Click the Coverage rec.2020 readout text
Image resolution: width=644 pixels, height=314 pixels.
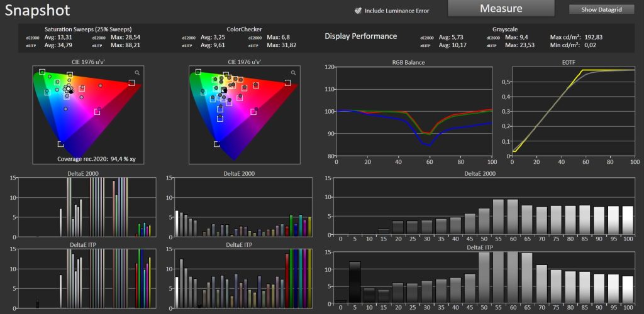(96, 160)
